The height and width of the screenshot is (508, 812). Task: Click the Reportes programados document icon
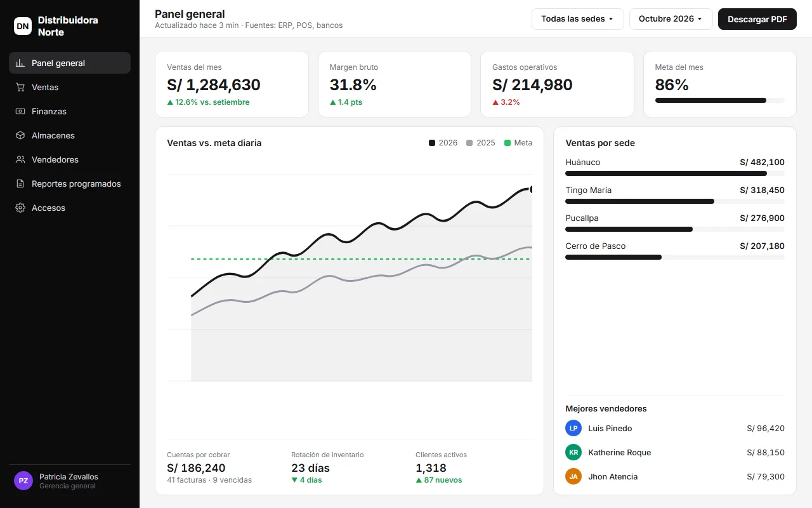20,184
